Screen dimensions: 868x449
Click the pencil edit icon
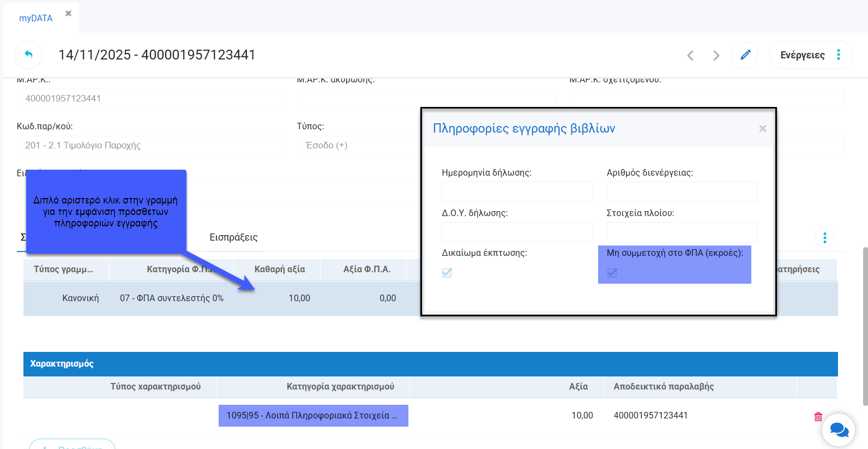(745, 55)
